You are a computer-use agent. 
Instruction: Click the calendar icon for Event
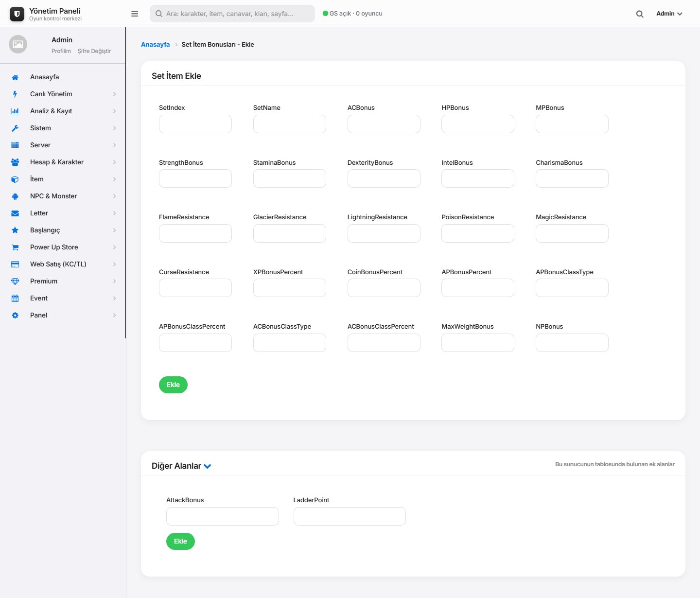point(15,299)
